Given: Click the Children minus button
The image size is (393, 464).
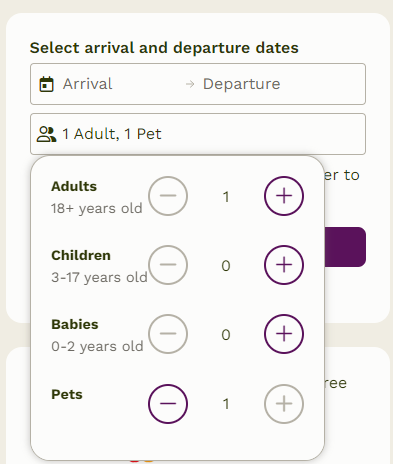Looking at the screenshot, I should click(x=168, y=265).
